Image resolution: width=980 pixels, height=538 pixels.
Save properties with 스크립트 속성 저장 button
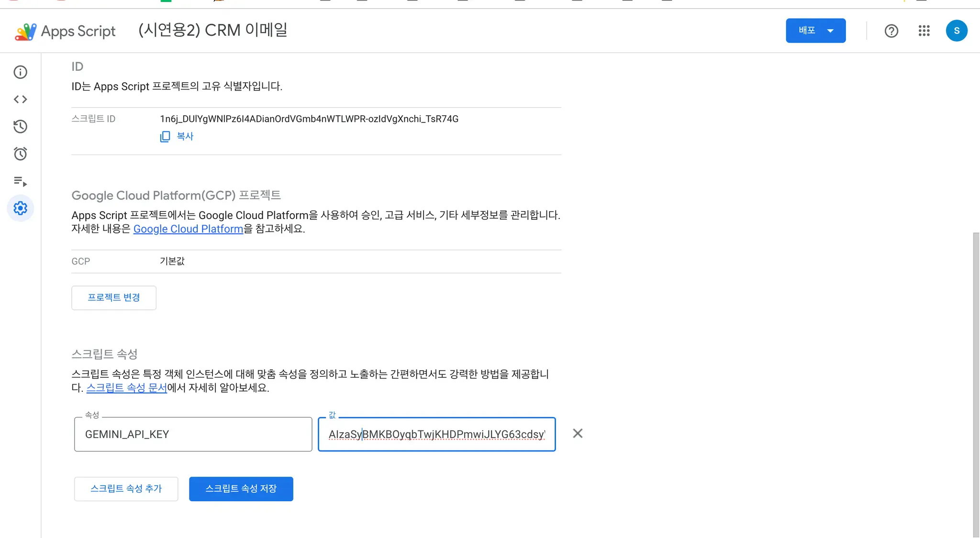point(241,488)
